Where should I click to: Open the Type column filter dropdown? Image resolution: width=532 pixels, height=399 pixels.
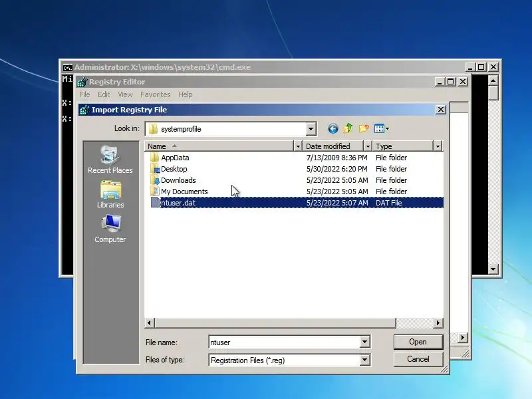pos(438,146)
